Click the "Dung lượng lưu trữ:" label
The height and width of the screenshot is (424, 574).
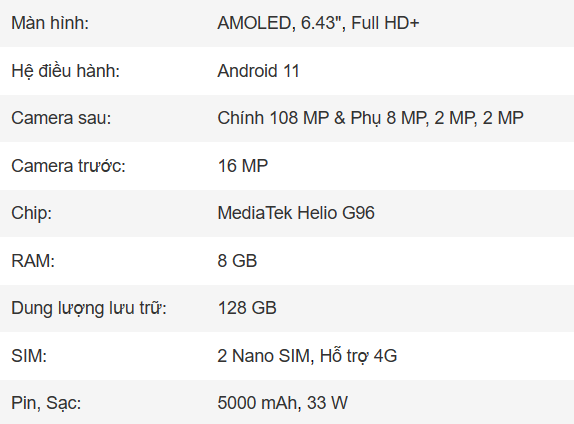pyautogui.click(x=89, y=308)
